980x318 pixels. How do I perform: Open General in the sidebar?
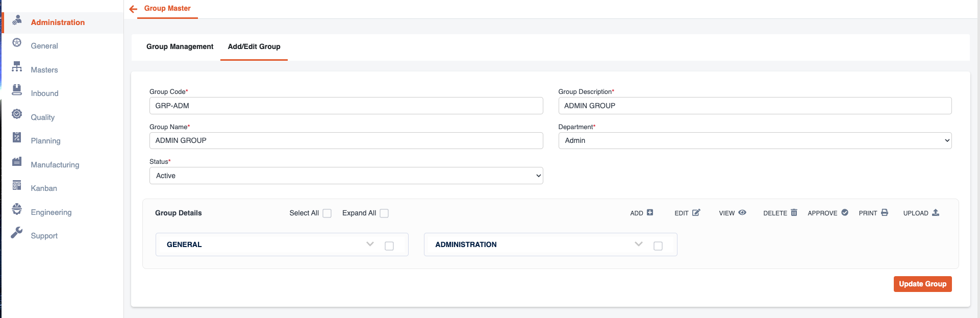[44, 46]
